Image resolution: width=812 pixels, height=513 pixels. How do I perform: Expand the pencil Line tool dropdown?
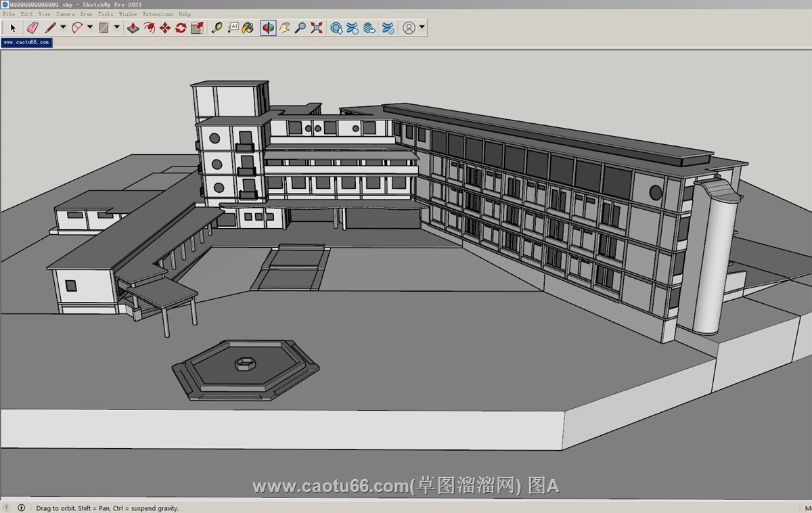[63, 28]
